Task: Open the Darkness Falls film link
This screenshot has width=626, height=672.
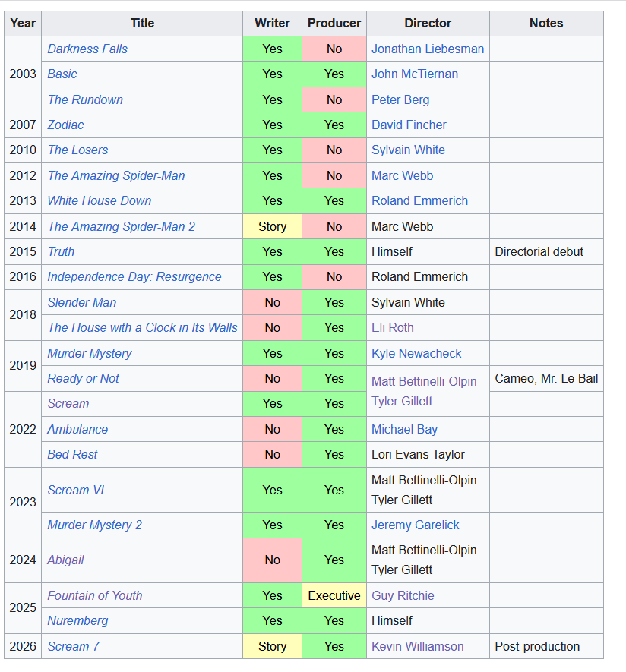Action: pos(87,49)
